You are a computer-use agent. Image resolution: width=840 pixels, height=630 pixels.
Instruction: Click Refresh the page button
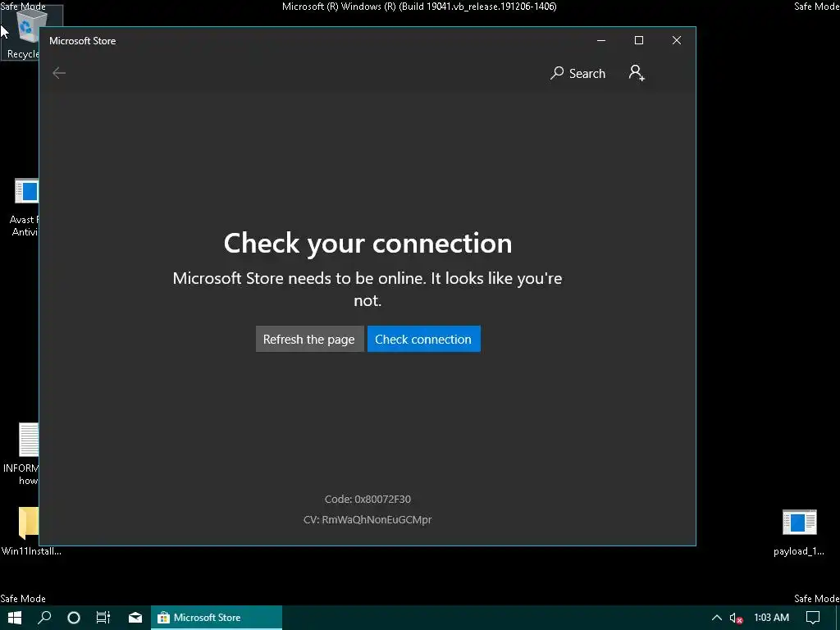pyautogui.click(x=309, y=339)
